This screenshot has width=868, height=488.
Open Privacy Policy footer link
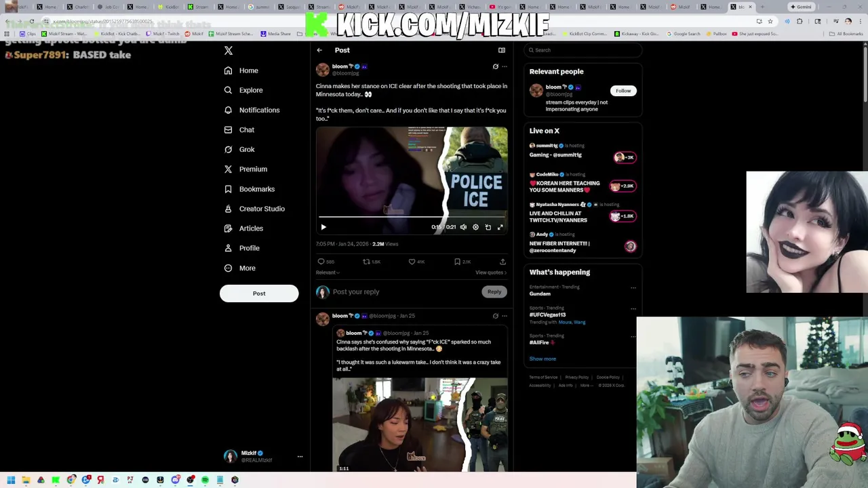tap(577, 378)
